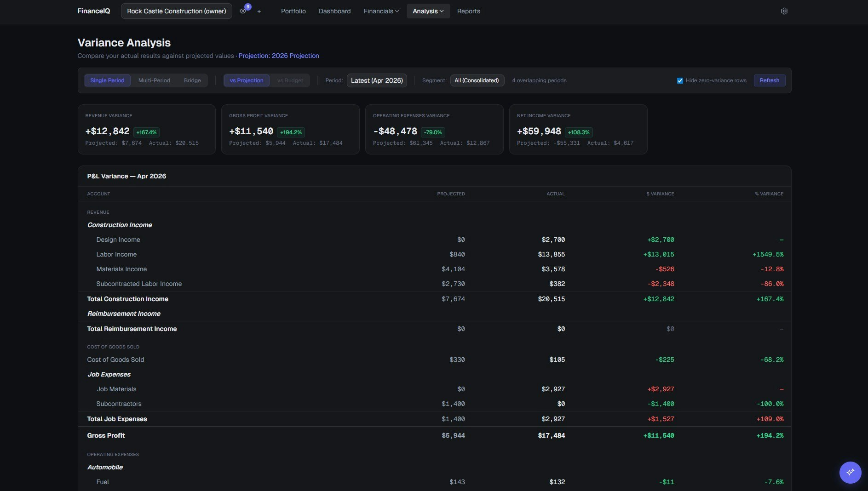This screenshot has width=868, height=491.
Task: Uncheck Hide zero-variance rows
Action: point(680,80)
